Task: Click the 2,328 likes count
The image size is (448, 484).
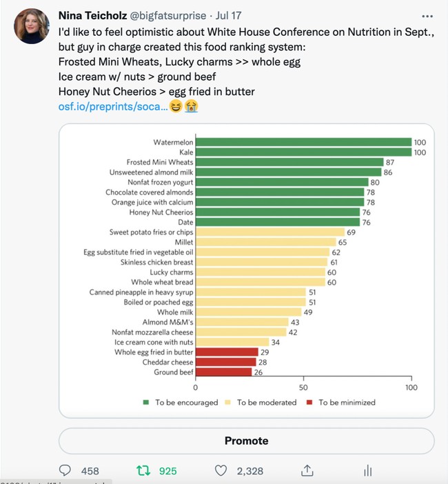Action: [250, 471]
